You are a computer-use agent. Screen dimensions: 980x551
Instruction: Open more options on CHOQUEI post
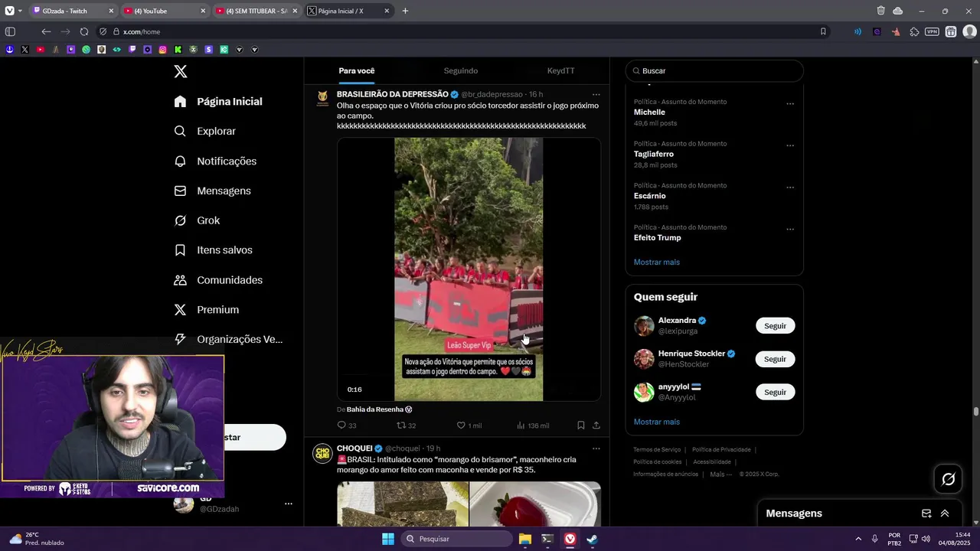click(x=596, y=448)
